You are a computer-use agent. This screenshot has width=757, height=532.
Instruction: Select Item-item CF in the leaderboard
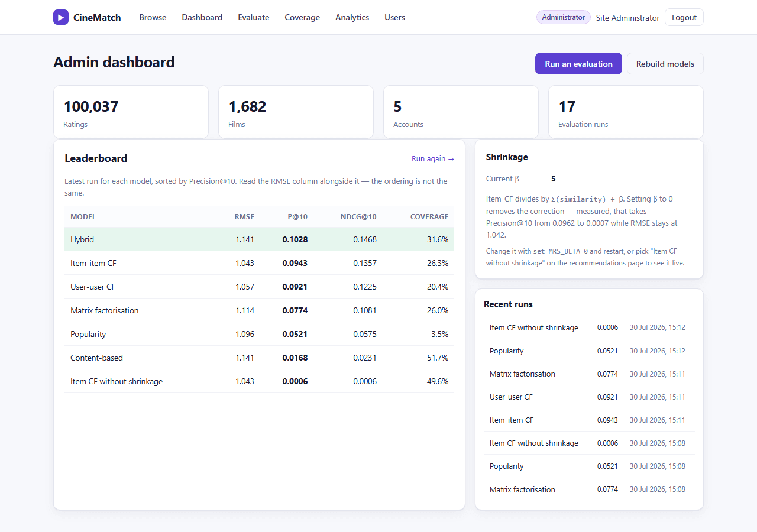click(259, 263)
